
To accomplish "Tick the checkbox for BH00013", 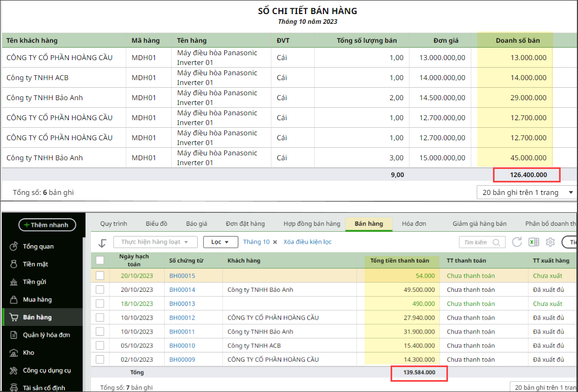I will point(100,304).
